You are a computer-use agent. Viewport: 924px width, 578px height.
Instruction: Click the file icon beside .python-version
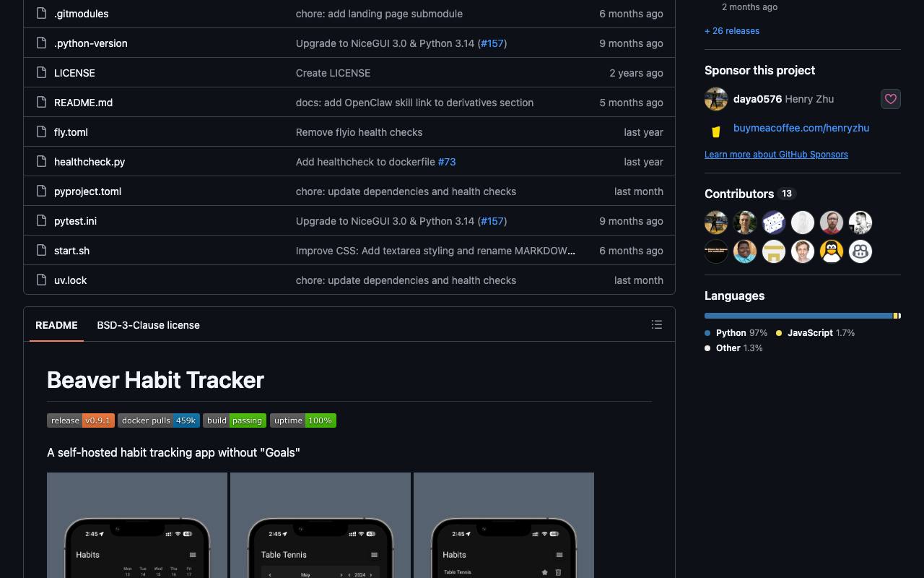[x=42, y=43]
